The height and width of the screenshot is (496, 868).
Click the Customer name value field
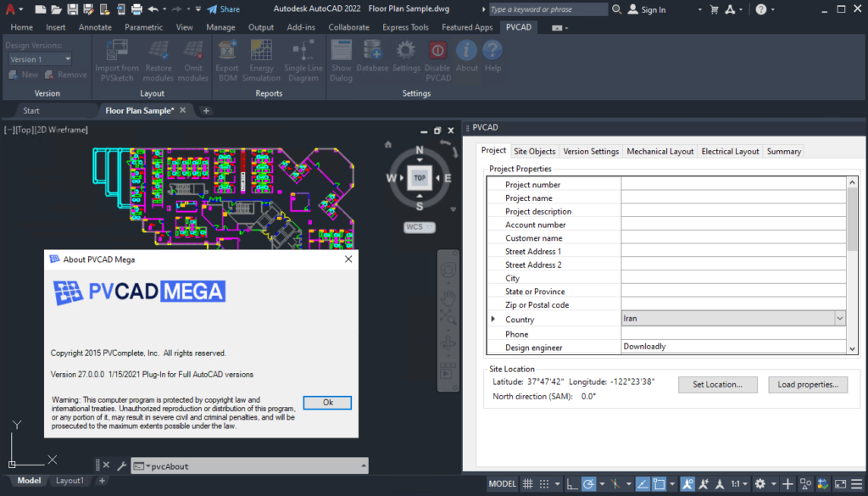point(733,238)
